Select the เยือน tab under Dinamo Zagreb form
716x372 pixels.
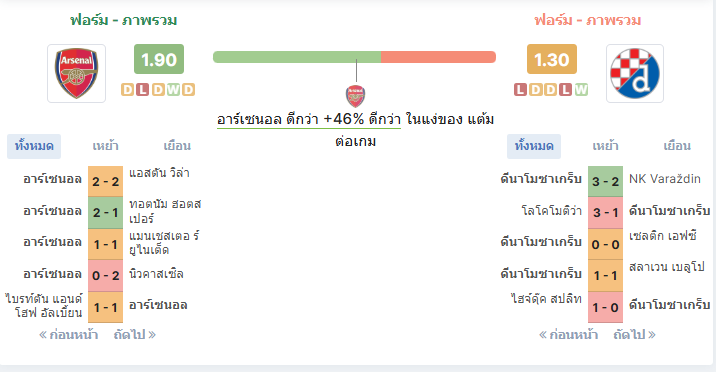pyautogui.click(x=677, y=146)
